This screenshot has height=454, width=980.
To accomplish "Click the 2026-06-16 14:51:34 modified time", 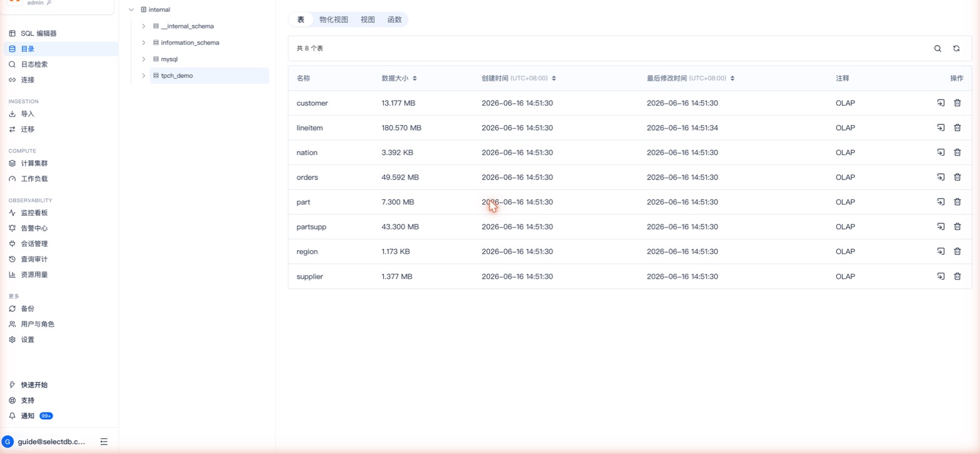I will point(682,128).
